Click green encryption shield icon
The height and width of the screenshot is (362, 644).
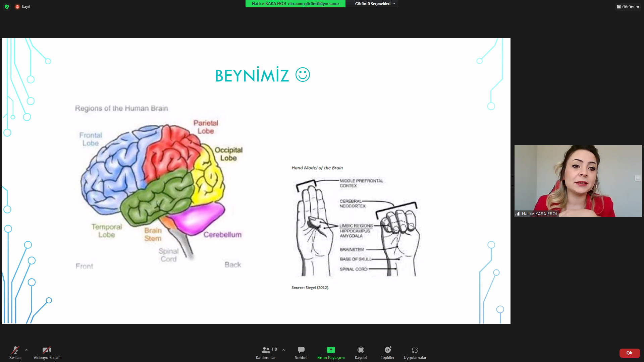[7, 7]
